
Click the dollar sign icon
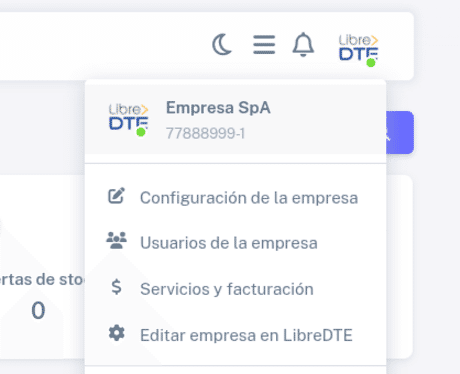(116, 287)
